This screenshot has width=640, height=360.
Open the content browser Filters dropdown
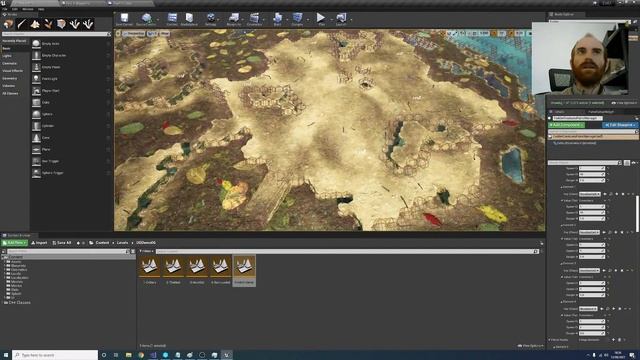point(146,251)
